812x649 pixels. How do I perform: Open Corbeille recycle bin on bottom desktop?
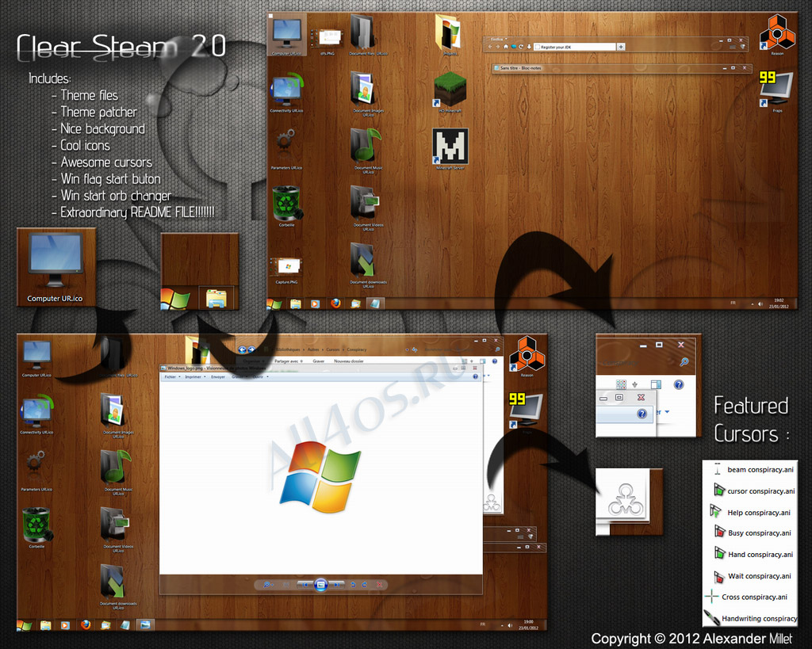[36, 527]
